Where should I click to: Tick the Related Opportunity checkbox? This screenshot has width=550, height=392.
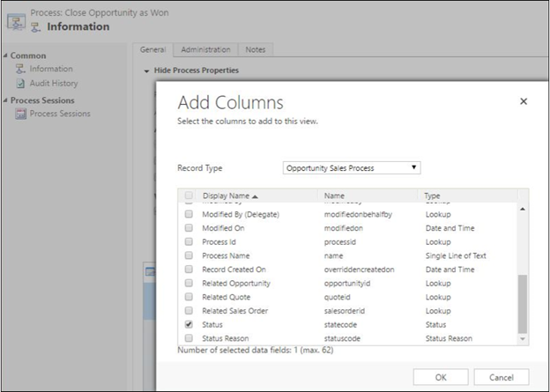pos(189,283)
